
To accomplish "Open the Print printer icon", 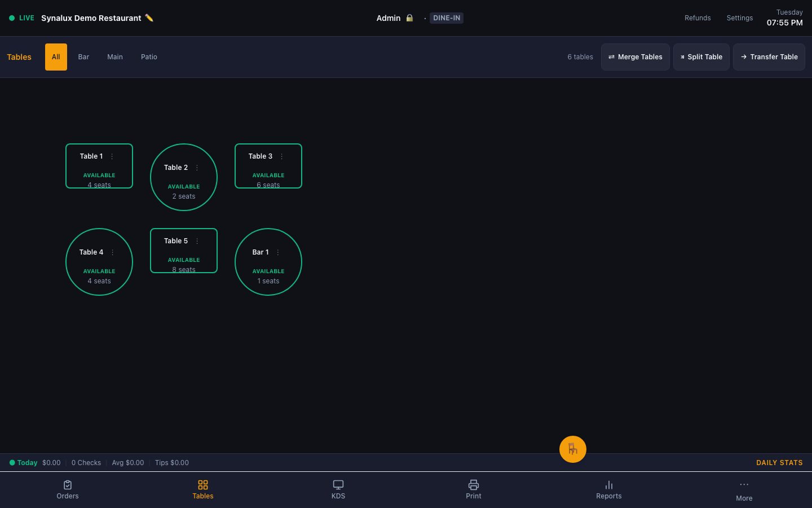I will [x=474, y=485].
